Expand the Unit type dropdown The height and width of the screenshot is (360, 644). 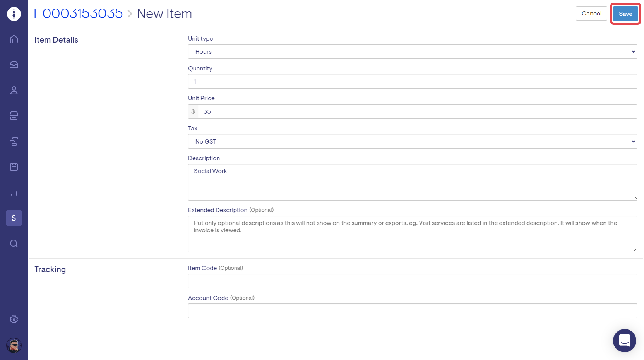[412, 51]
